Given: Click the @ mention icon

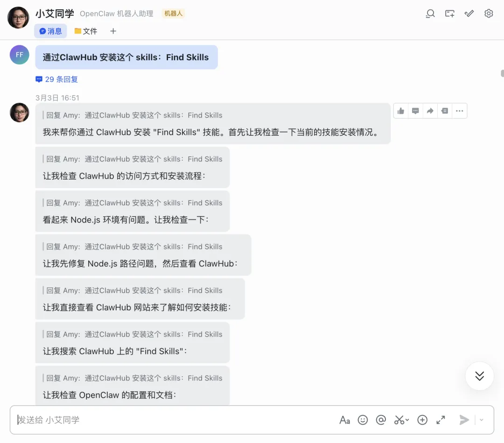Looking at the screenshot, I should click(381, 420).
